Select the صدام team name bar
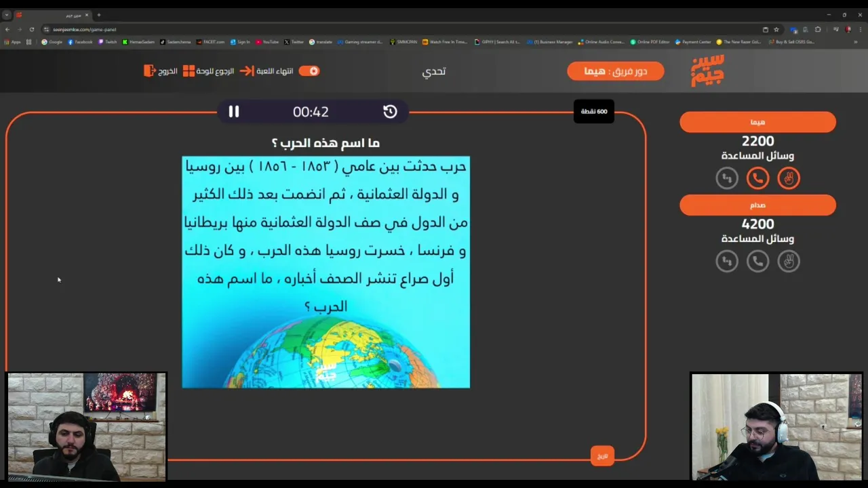868x488 pixels. coord(757,205)
